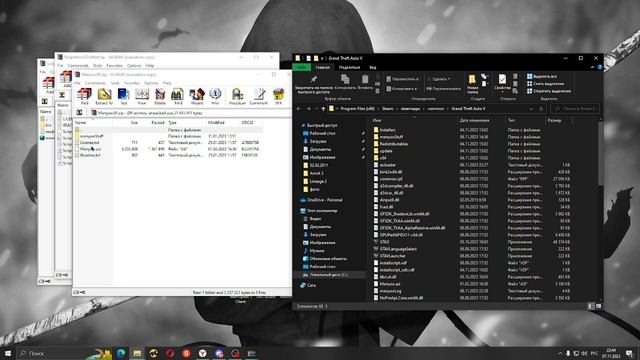Switch Explorer to large icons view
This screenshot has height=360, width=640.
tap(598, 306)
